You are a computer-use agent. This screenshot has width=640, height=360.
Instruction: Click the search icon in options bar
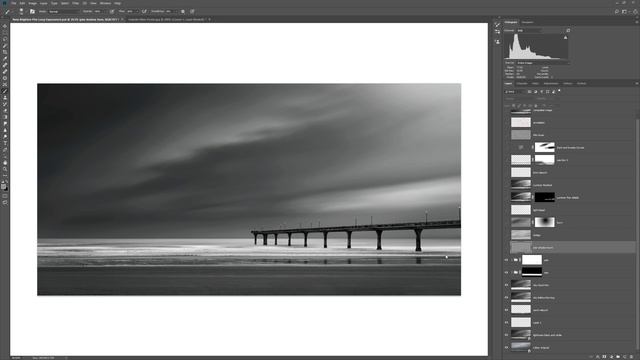[x=617, y=11]
